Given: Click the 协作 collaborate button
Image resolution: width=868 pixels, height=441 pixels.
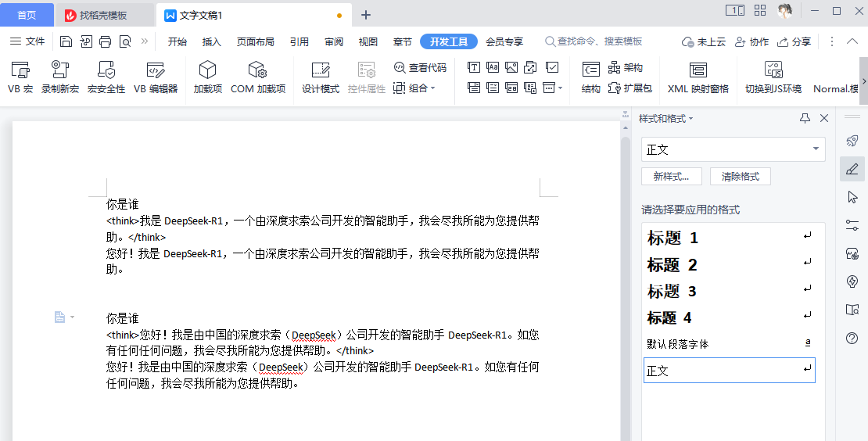Looking at the screenshot, I should coord(751,41).
